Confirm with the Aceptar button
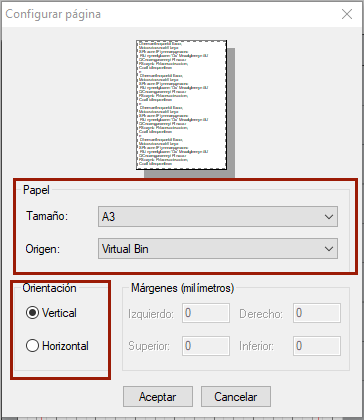Viewport: 364px width, 420px height. (x=158, y=397)
